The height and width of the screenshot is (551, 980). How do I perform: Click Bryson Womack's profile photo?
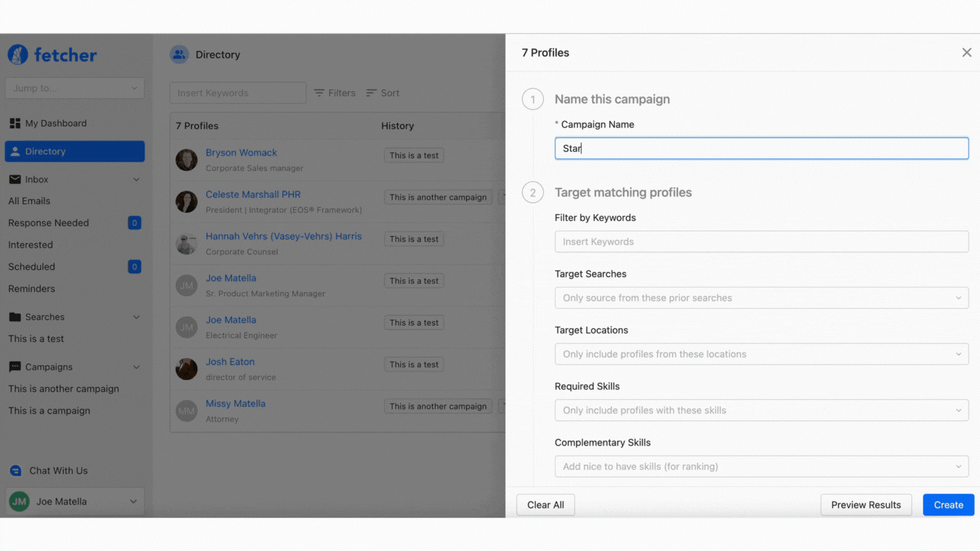pos(186,160)
